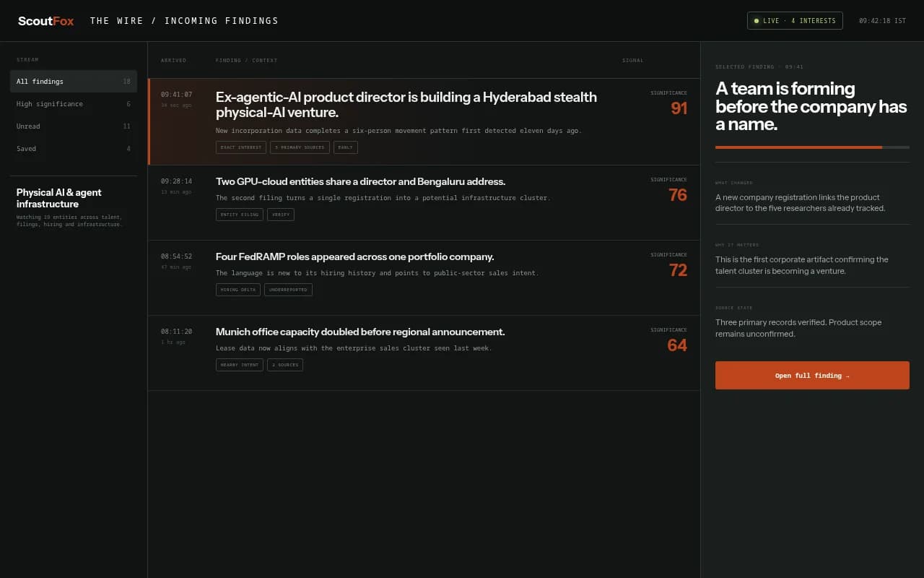Screen dimensions: 924x578
Task: Click the THE WIRE / INCOMING FINDINGS title
Action: [184, 21]
